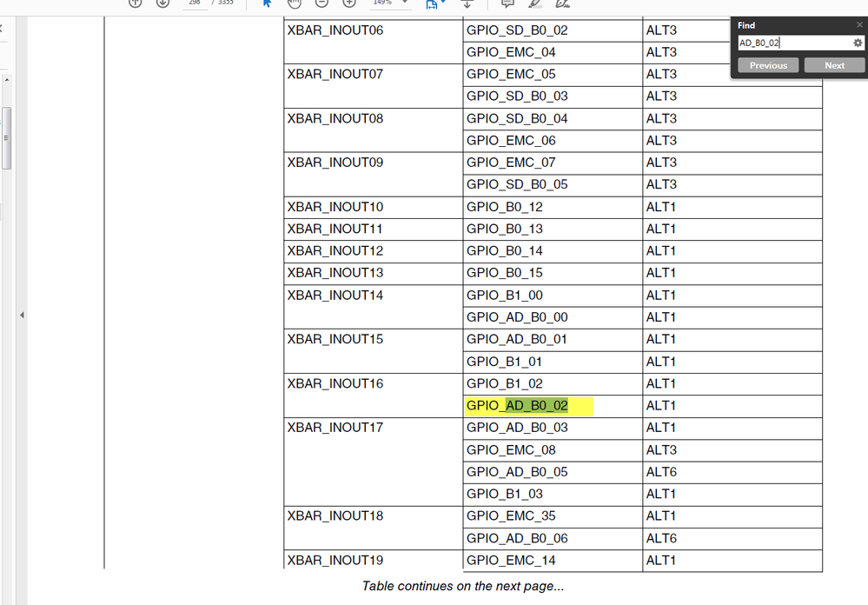Image resolution: width=868 pixels, height=605 pixels.
Task: Click the GPIO_B1_00 cell
Action: point(553,296)
